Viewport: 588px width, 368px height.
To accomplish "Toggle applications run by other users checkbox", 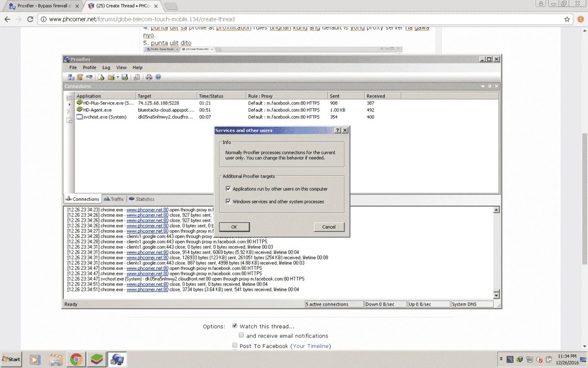I will click(x=228, y=188).
